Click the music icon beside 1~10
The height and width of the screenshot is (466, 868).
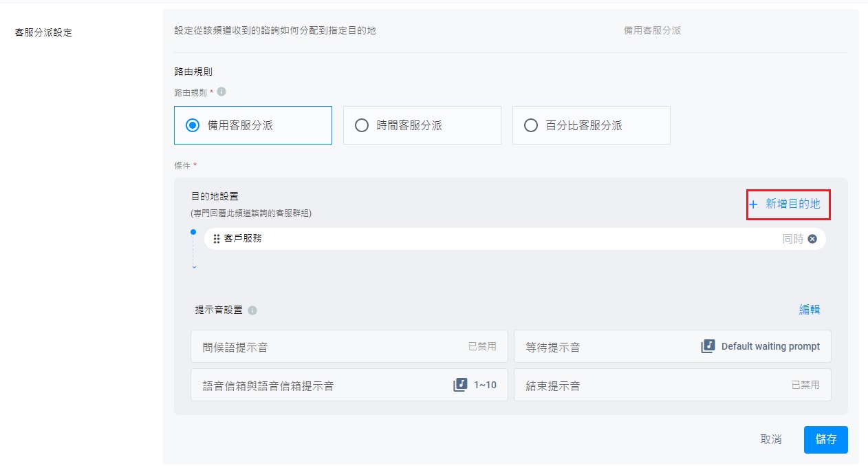pyautogui.click(x=461, y=385)
